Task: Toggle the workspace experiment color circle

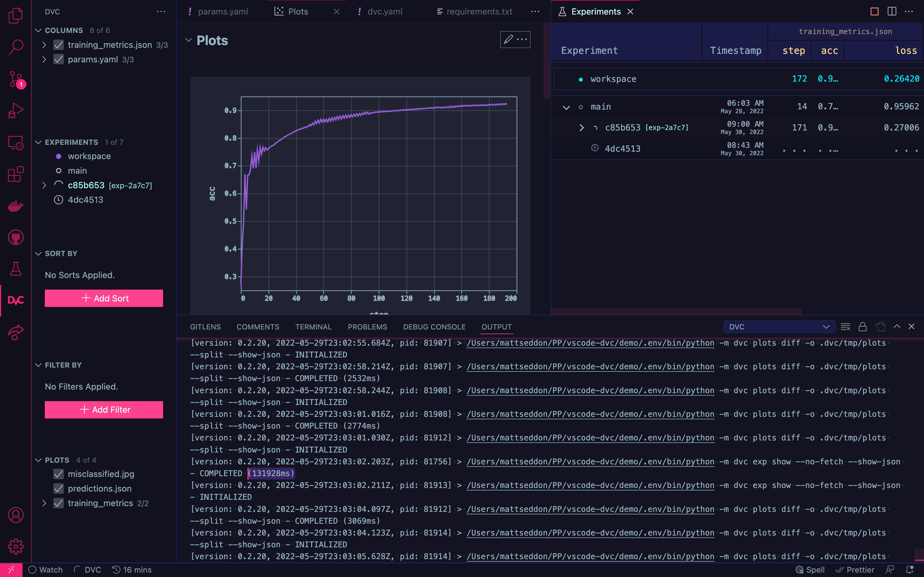Action: pos(58,156)
